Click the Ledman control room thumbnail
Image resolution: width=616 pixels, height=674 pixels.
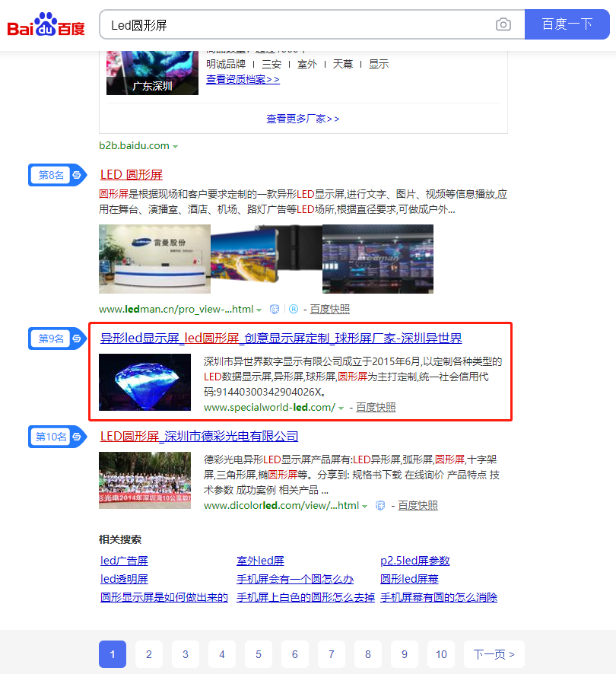point(378,259)
